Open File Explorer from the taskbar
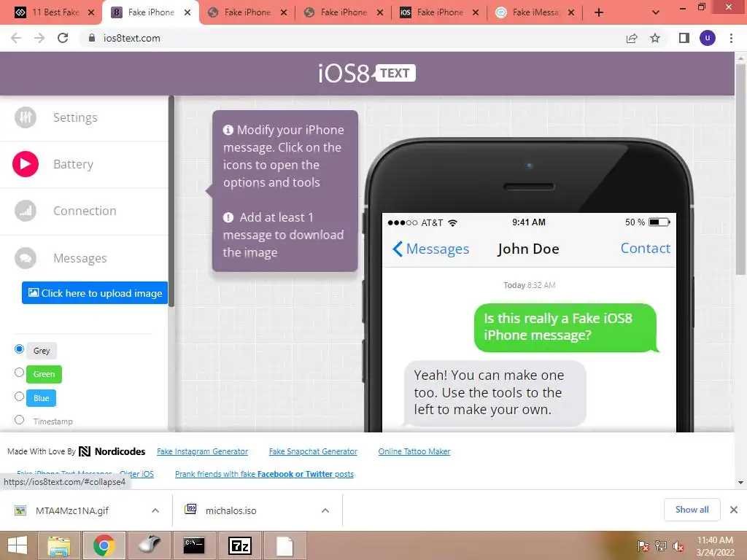The width and height of the screenshot is (747, 560). pyautogui.click(x=59, y=545)
